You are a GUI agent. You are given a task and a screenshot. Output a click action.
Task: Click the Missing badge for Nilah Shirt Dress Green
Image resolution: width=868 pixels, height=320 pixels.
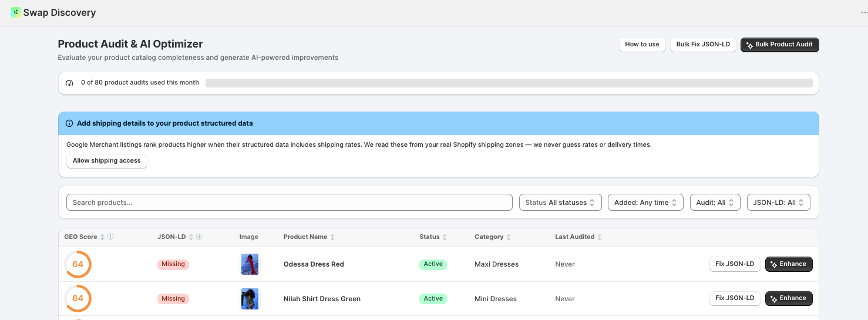173,299
